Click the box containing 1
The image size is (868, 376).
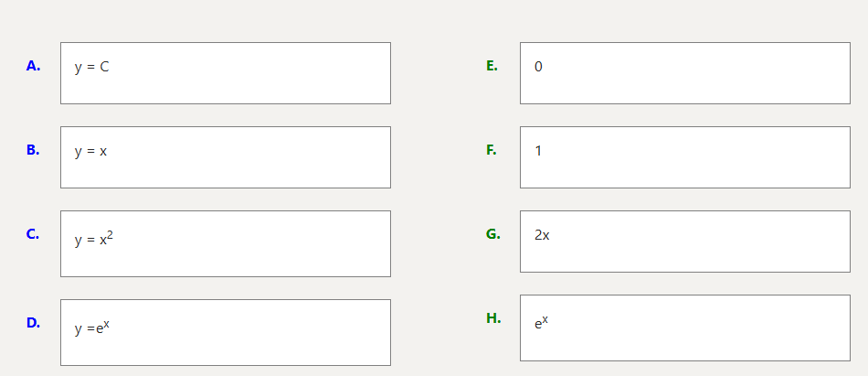click(684, 157)
